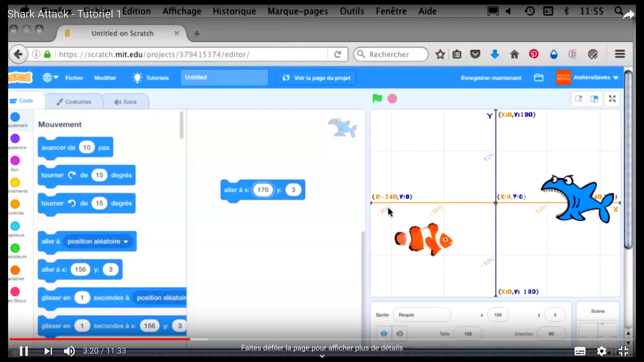Edit the x value 170 in workspace block

(263, 190)
